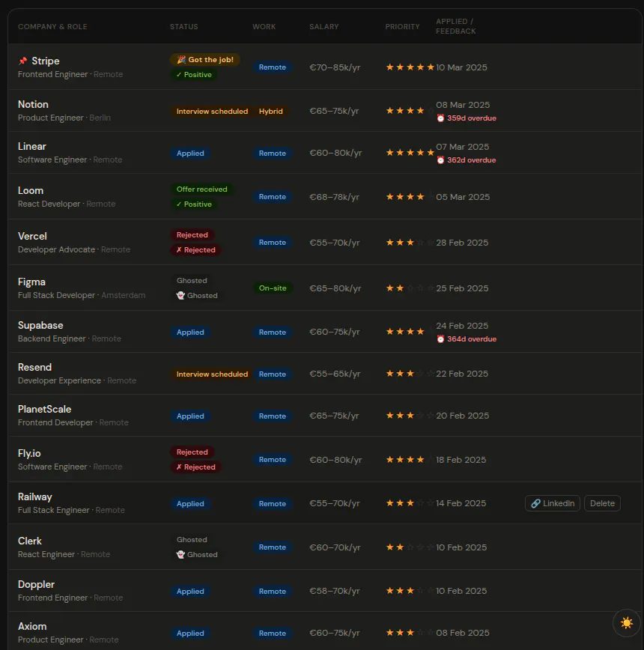Image resolution: width=644 pixels, height=650 pixels.
Task: Click the ✗ Rejected feedback badge on Fly.io
Action: (x=195, y=467)
